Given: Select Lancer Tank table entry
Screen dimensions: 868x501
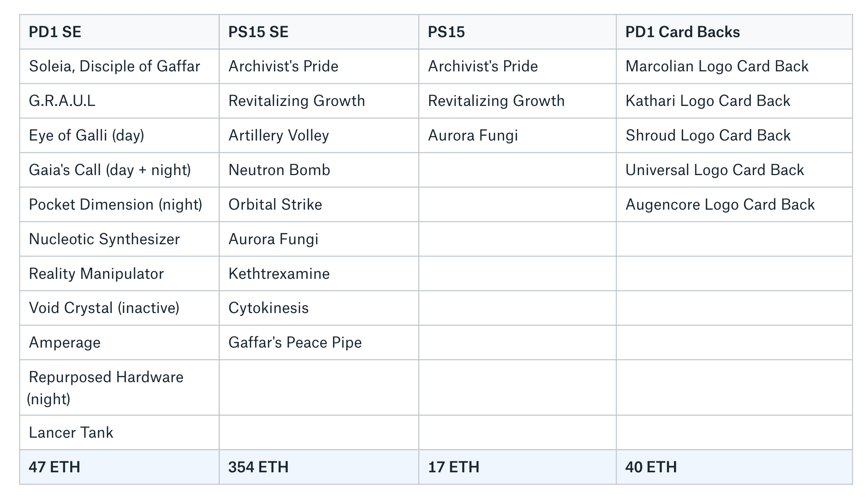Looking at the screenshot, I should pyautogui.click(x=119, y=433).
